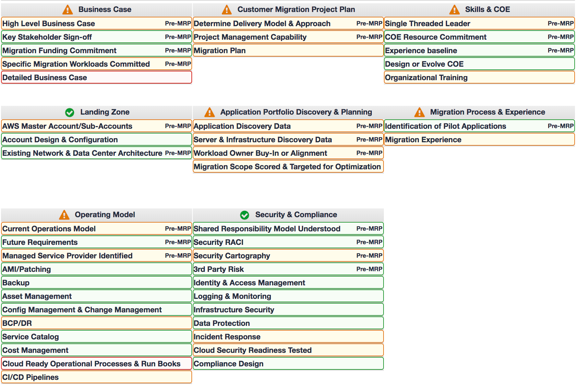Select the Incident Response row
The image size is (578, 391).
tap(288, 337)
